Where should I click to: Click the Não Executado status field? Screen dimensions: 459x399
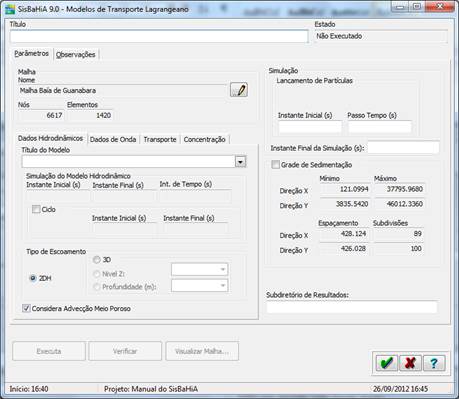(380, 36)
